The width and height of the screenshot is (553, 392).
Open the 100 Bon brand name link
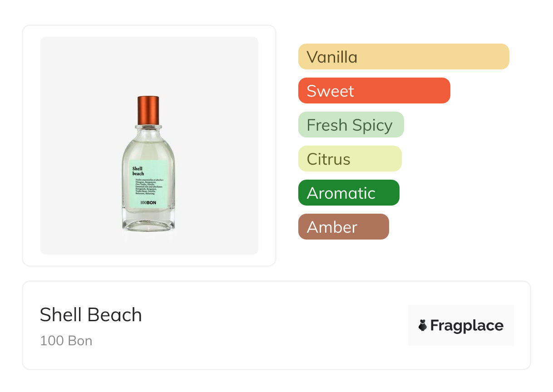click(x=66, y=341)
